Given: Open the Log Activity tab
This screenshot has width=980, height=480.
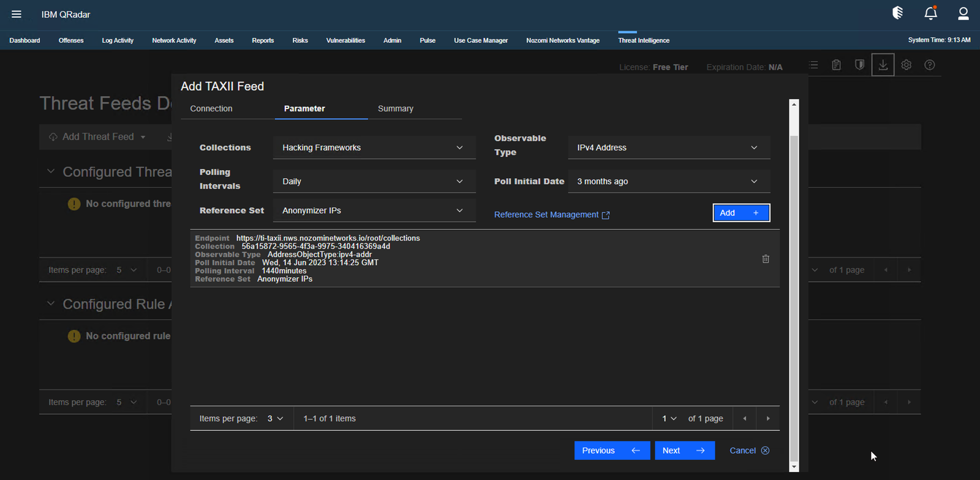Looking at the screenshot, I should [x=118, y=40].
